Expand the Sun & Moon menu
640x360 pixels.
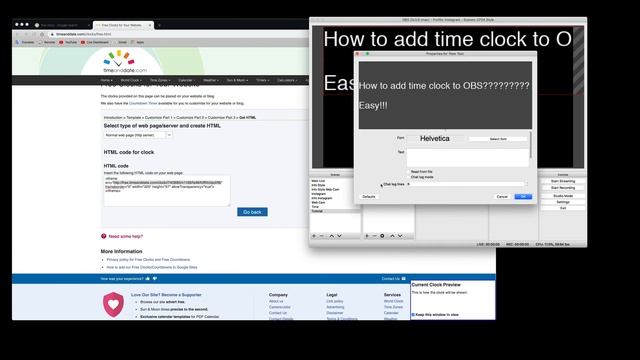tap(237, 80)
